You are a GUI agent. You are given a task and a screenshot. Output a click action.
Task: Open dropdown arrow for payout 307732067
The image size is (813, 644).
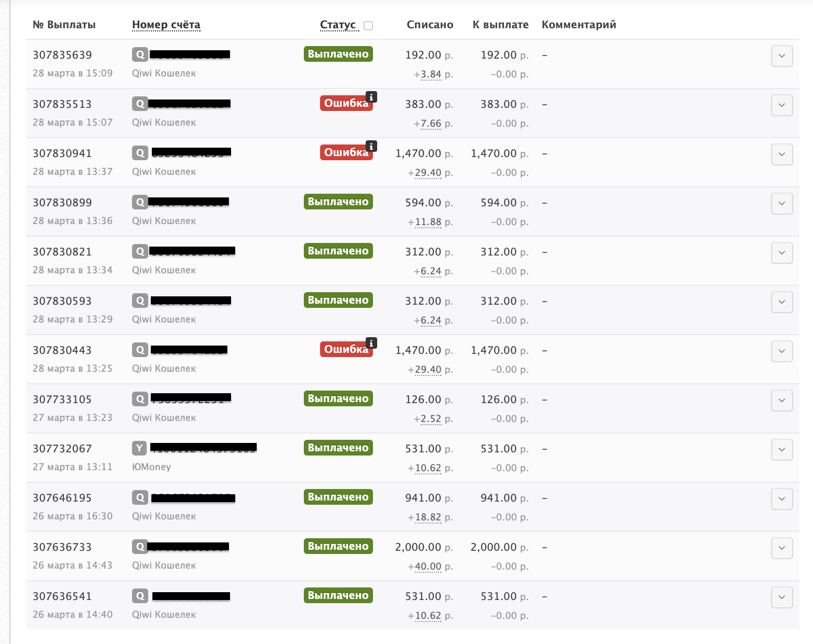click(782, 450)
